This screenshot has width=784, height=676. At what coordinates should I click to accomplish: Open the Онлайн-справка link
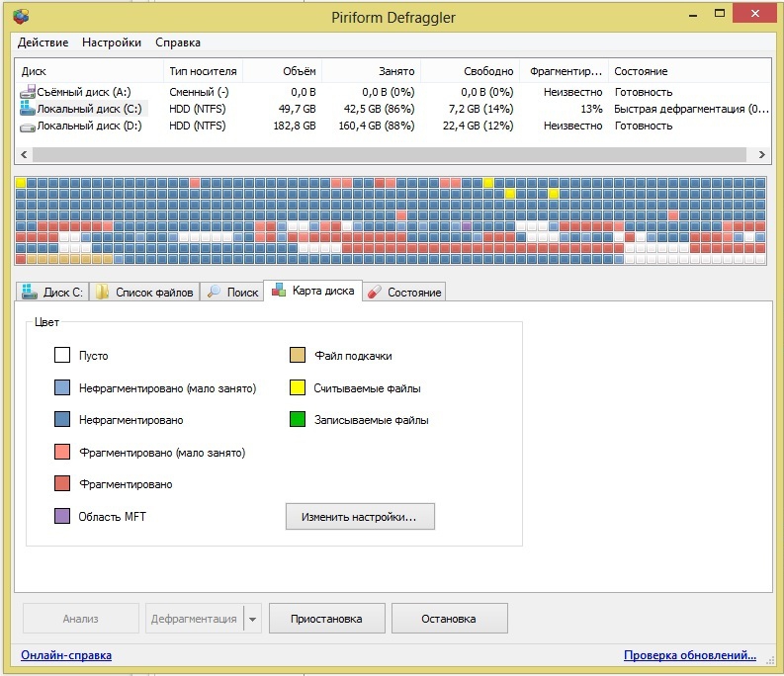tap(66, 655)
